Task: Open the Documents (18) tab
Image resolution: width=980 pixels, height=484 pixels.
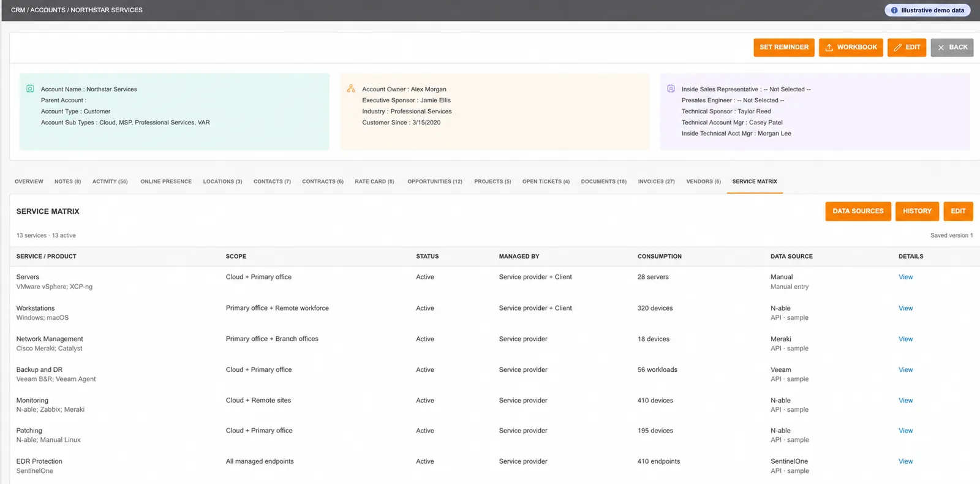Action: tap(604, 181)
